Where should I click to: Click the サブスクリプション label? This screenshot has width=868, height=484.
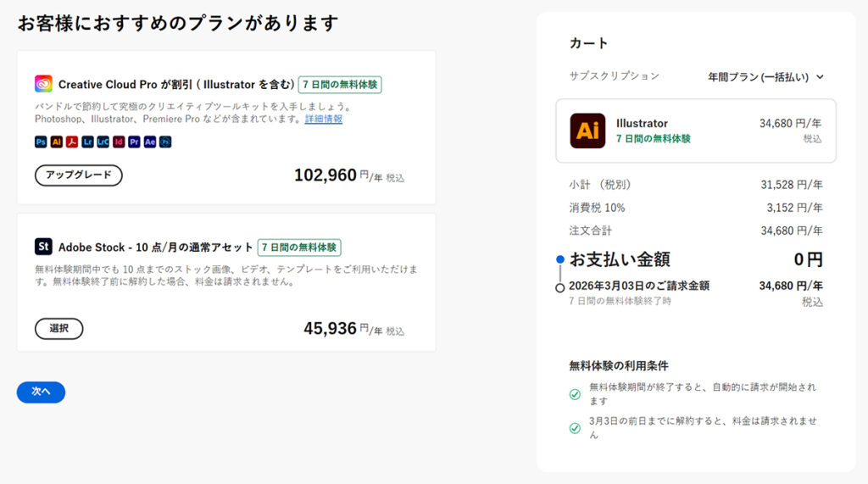tap(614, 76)
